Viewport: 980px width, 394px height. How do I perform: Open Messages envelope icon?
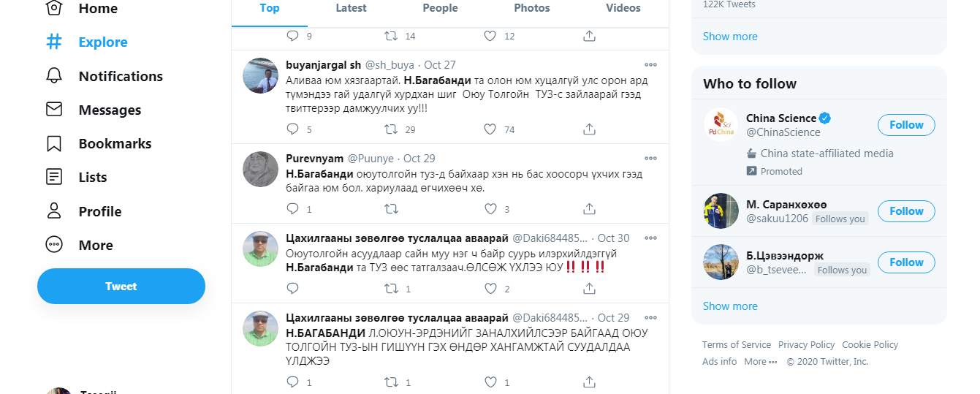pyautogui.click(x=54, y=110)
